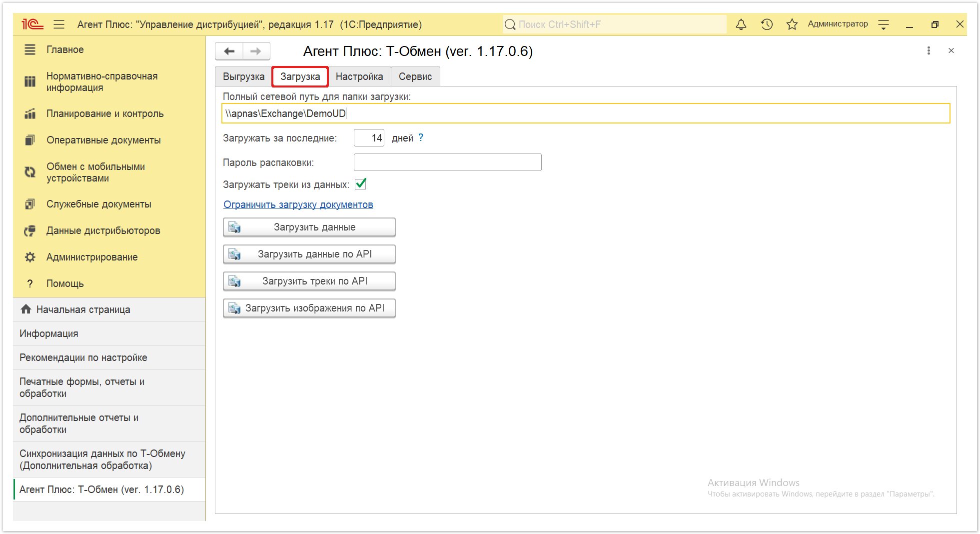Go to Начальная страница
The width and height of the screenshot is (980, 534).
tap(109, 309)
